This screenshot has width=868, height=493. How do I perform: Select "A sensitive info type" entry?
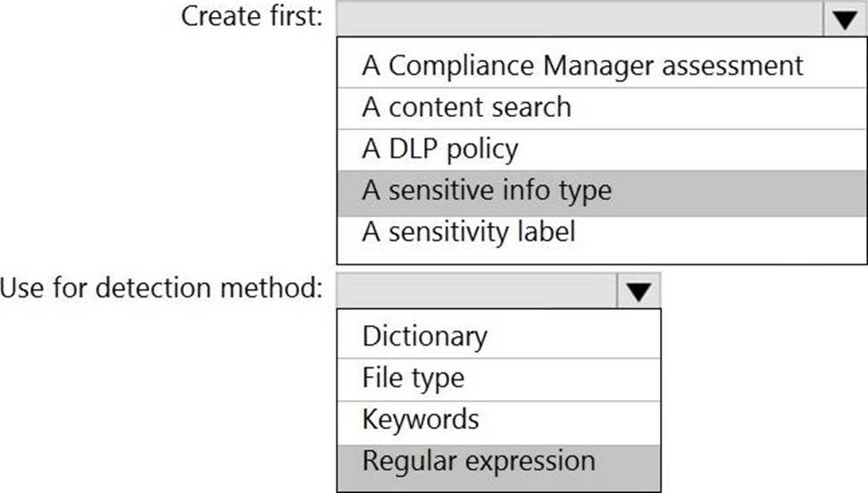[x=487, y=190]
